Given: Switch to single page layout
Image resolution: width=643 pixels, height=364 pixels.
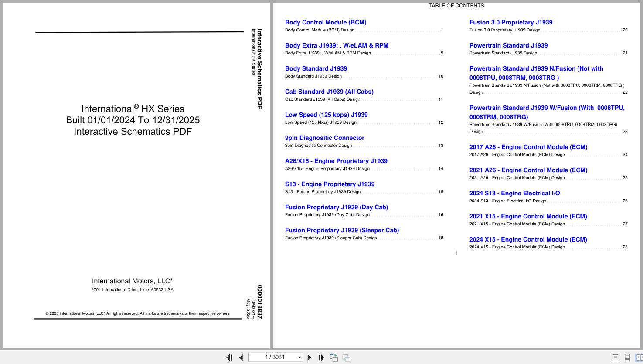Looking at the screenshot, I should tap(616, 357).
